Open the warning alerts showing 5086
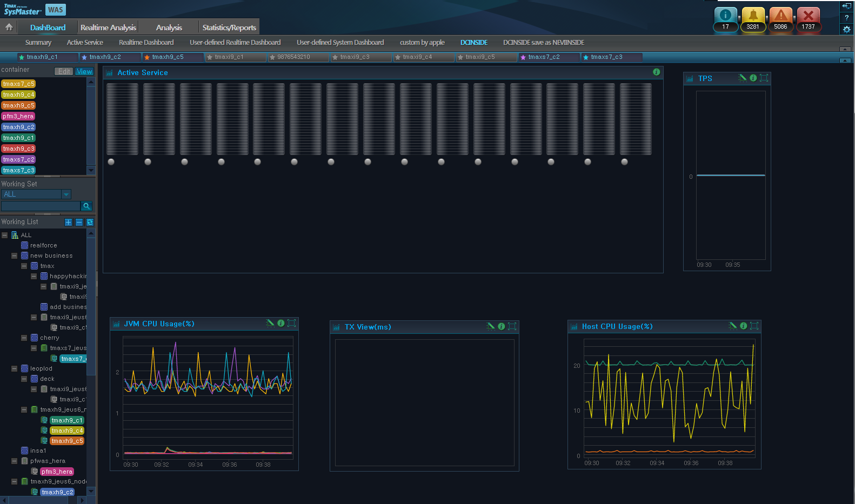The height and width of the screenshot is (504, 855). point(780,19)
